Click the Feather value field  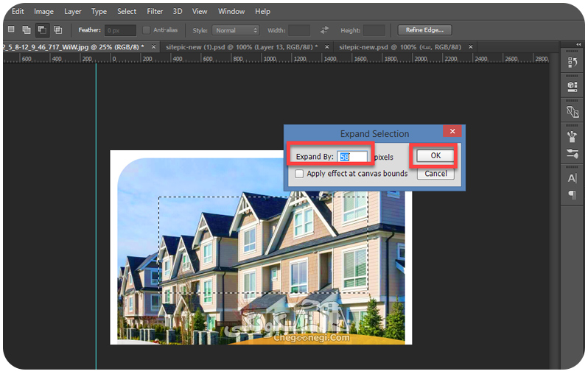click(x=120, y=30)
